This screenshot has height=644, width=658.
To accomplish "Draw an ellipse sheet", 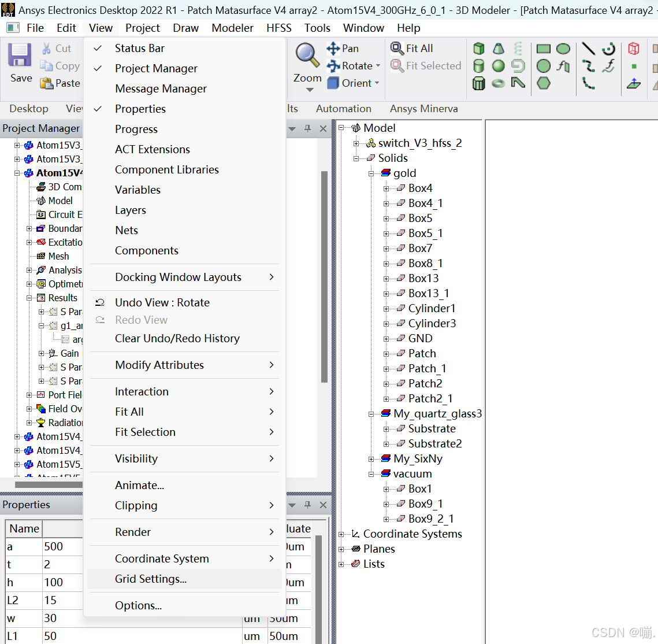I will click(x=563, y=49).
